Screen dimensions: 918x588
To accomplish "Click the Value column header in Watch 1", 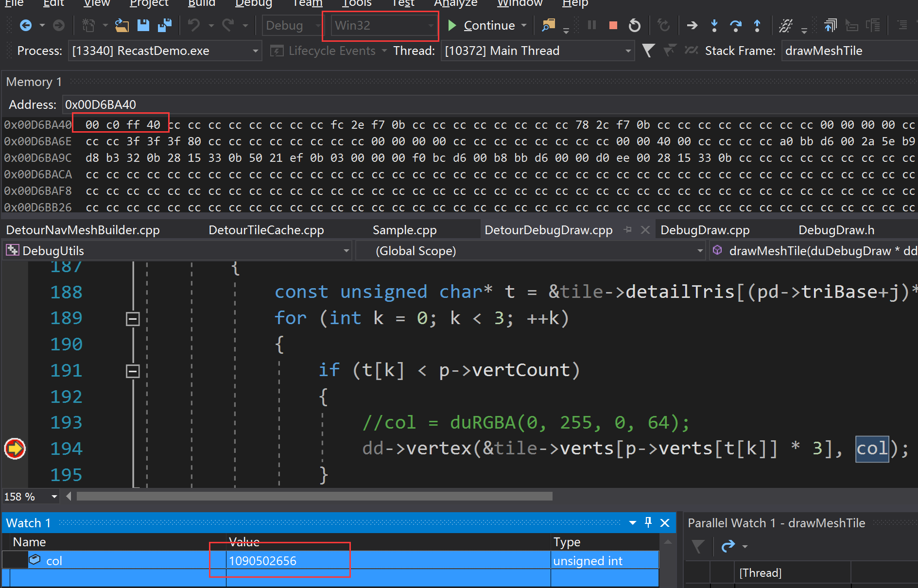I will point(389,542).
